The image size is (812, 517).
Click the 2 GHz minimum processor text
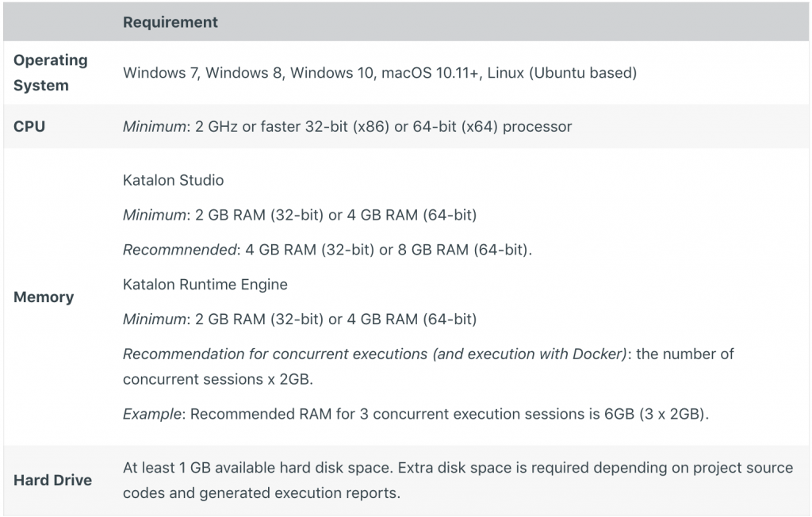tap(347, 126)
